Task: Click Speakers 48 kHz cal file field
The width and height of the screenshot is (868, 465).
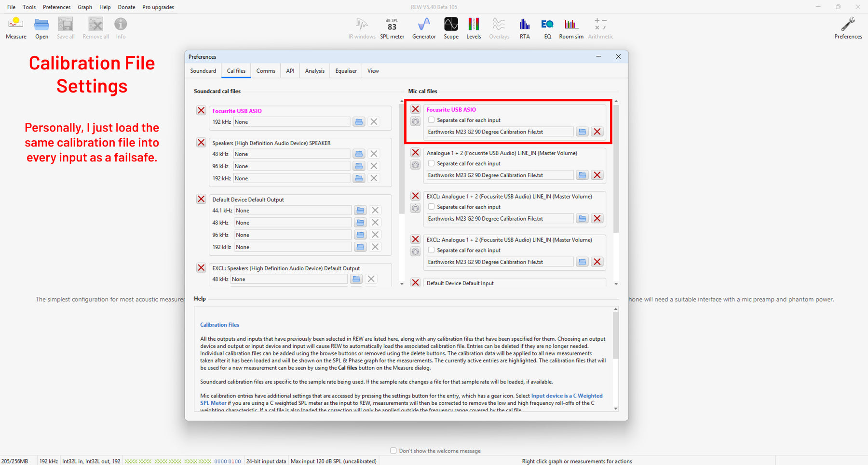Action: tap(291, 154)
